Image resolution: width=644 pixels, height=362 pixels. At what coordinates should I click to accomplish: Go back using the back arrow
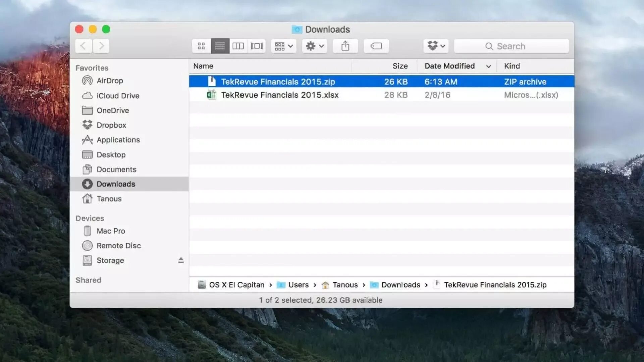click(x=84, y=46)
